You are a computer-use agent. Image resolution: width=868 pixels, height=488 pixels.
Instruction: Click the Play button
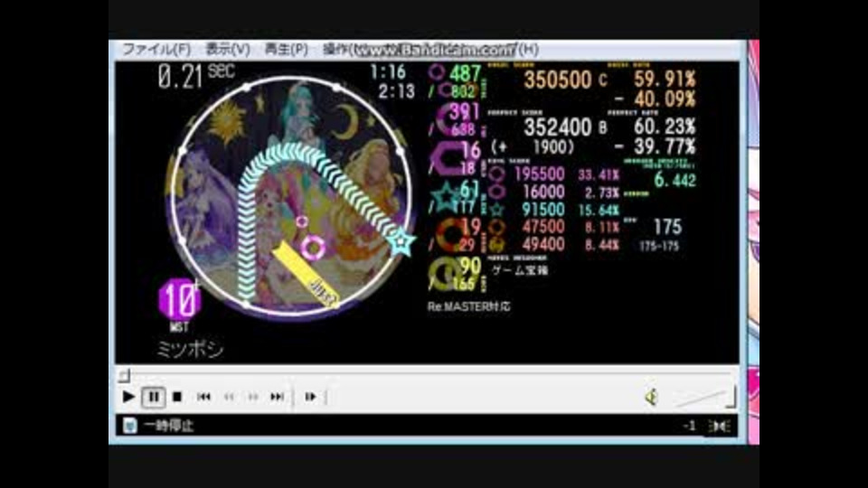(x=128, y=397)
